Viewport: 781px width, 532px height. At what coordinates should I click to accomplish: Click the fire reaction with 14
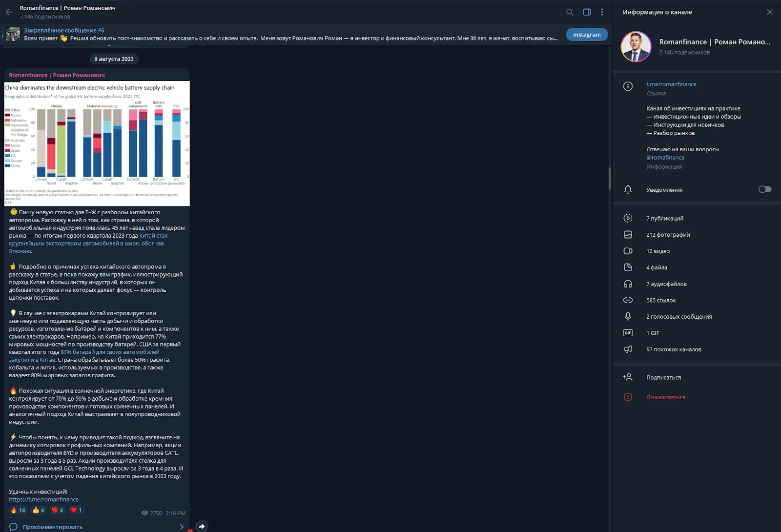click(18, 510)
